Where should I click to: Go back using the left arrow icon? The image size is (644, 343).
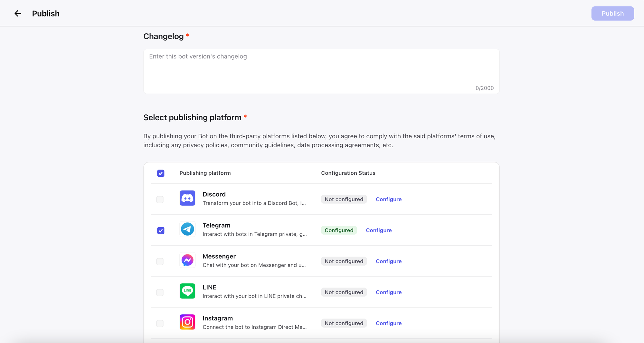(x=18, y=14)
